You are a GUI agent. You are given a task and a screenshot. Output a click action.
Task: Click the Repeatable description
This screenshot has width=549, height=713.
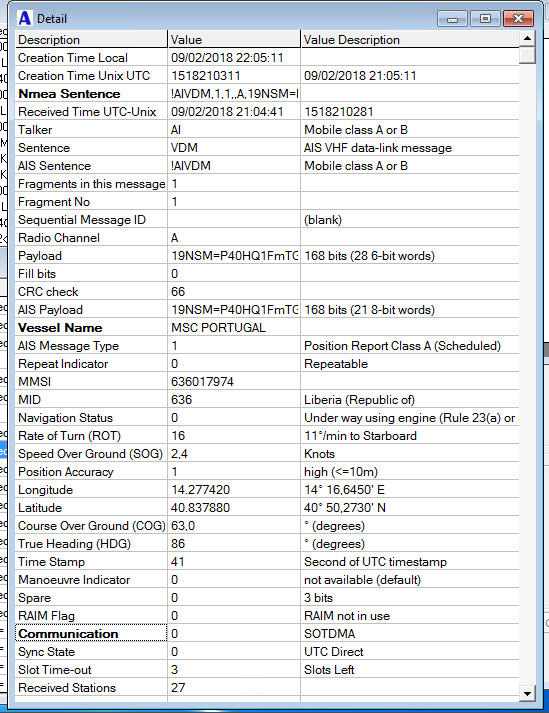336,364
